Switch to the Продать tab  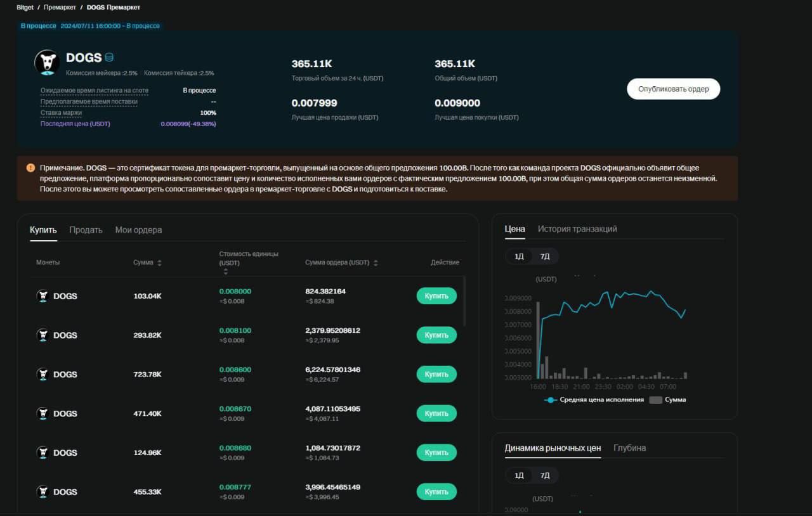pos(86,230)
